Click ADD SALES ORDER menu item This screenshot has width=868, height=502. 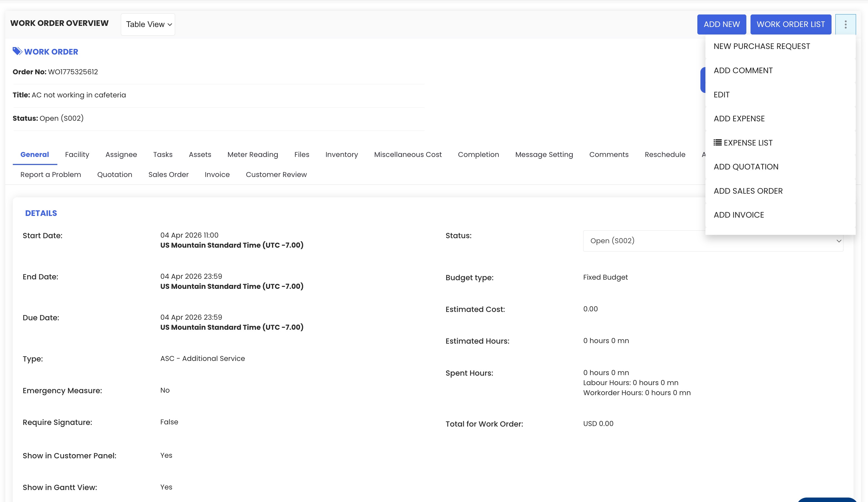coord(748,191)
